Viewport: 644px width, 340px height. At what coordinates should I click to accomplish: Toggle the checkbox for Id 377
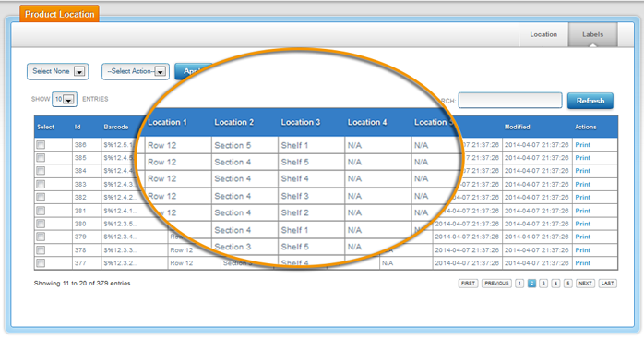(41, 263)
